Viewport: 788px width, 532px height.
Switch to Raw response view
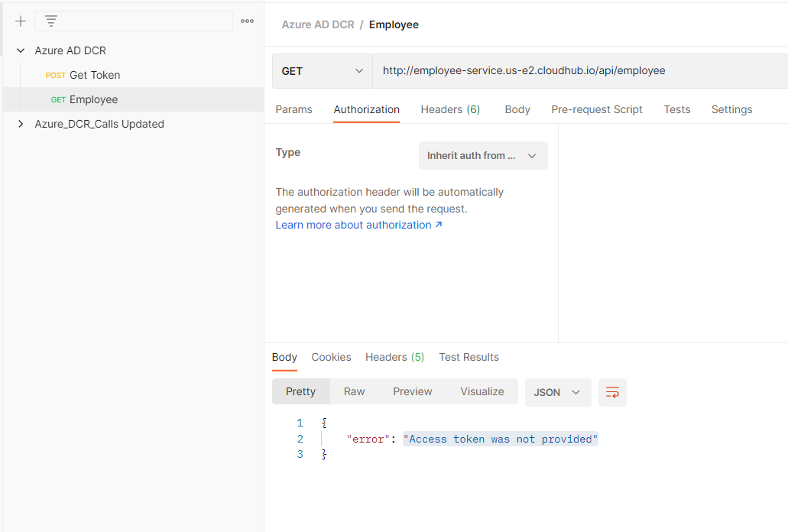click(x=354, y=391)
